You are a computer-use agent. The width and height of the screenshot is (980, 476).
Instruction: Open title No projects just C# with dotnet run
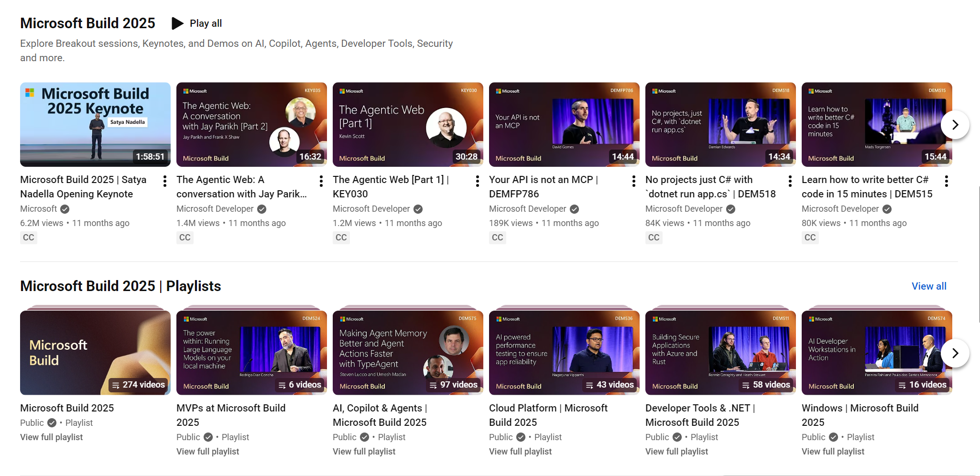pos(710,187)
